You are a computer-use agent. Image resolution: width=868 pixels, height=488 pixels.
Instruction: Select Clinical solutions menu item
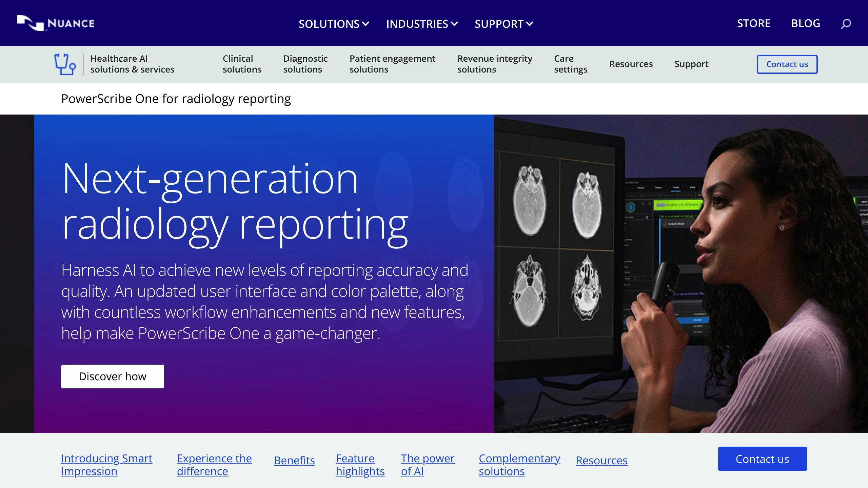pos(242,64)
